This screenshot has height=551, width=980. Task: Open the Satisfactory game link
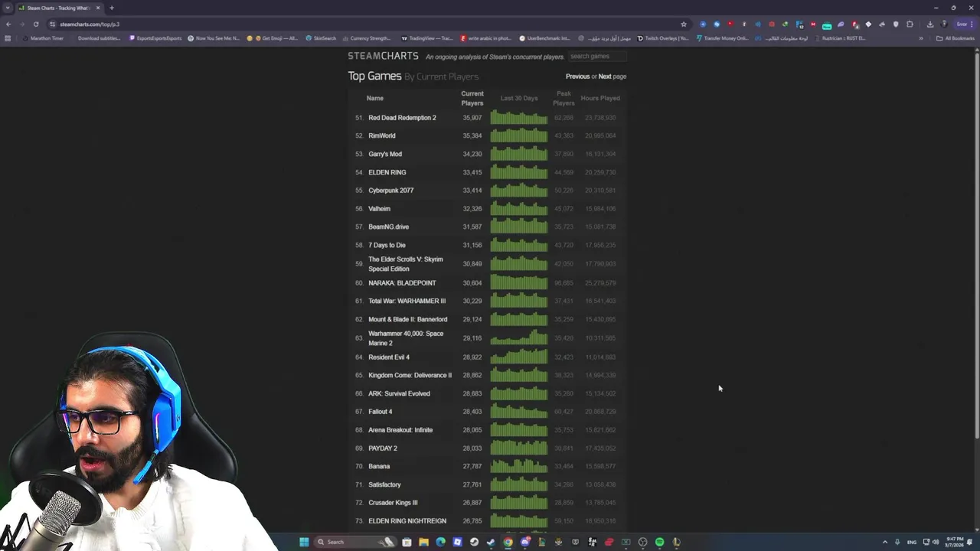pyautogui.click(x=384, y=485)
